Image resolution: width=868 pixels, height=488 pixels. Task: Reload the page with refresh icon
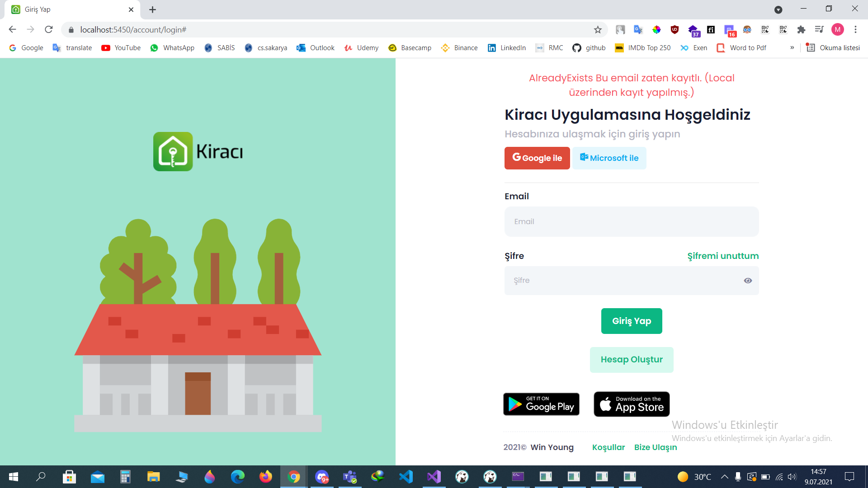pyautogui.click(x=49, y=30)
